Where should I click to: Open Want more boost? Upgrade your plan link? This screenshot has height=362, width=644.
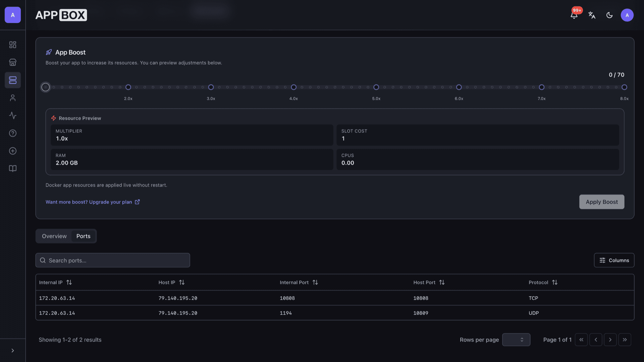(93, 202)
